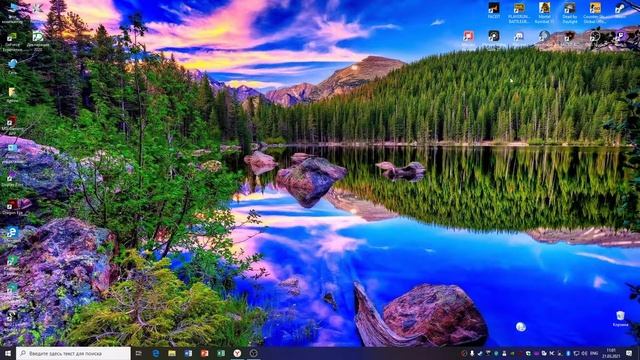Viewport: 640px width, 360px height.
Task: Open the Mortal Kombat 11 shortcut
Action: [544, 12]
